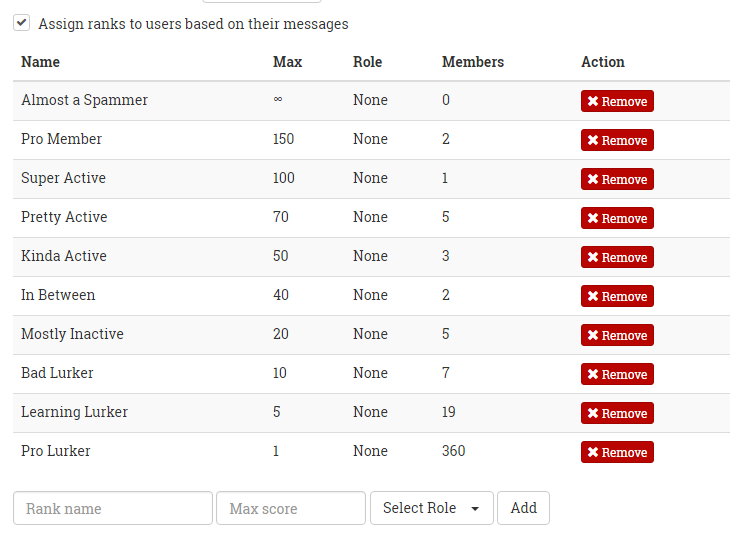Select the Kinda Active name cell
This screenshot has height=542, width=754.
tap(64, 256)
